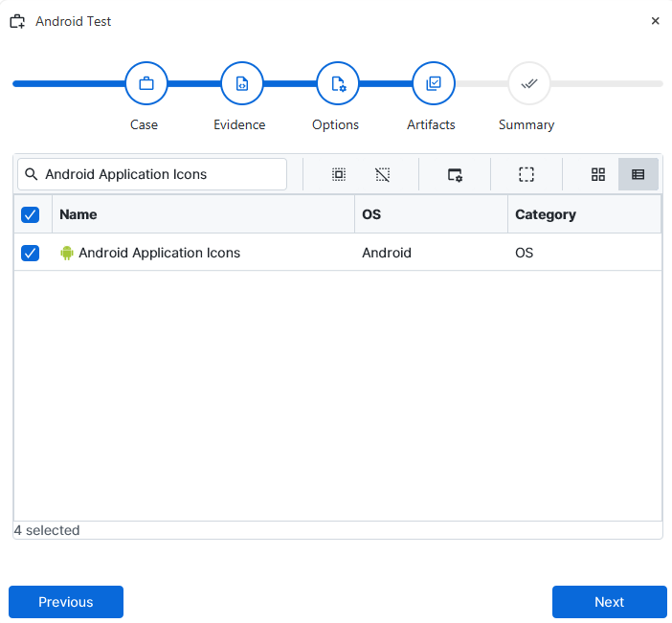Click the artifact search field
Viewport: 672px width, 623px height.
158,174
